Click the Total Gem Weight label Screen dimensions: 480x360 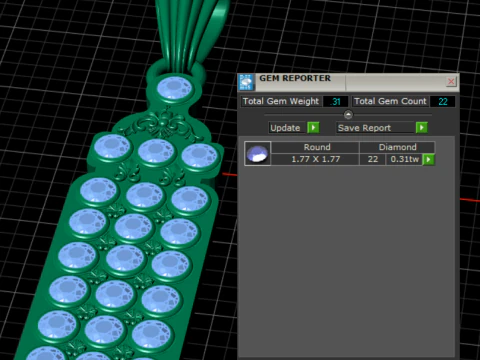(x=281, y=101)
